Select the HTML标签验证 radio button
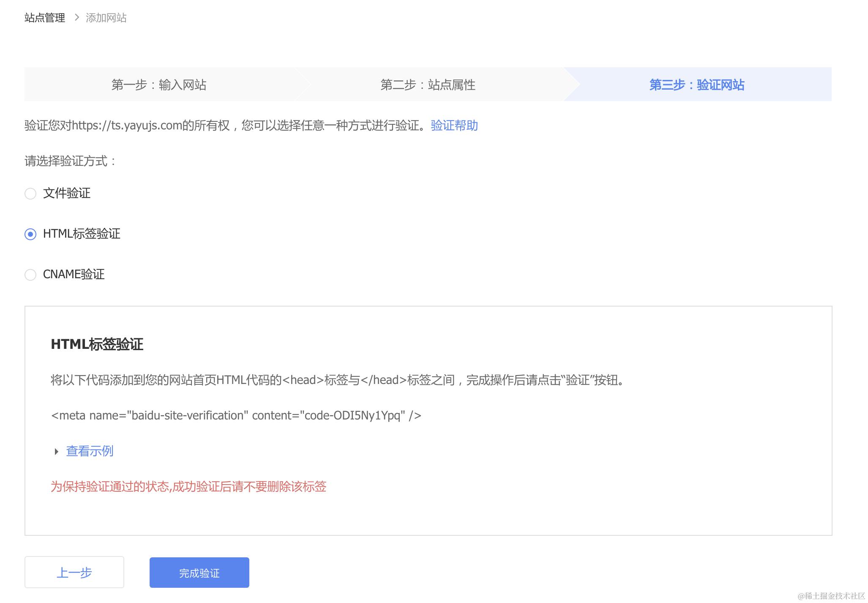 [30, 234]
